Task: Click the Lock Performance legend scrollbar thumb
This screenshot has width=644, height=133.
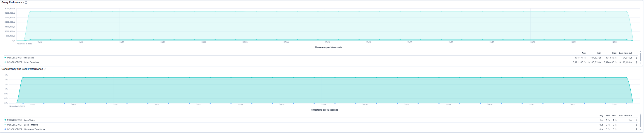Action: click(x=640, y=121)
